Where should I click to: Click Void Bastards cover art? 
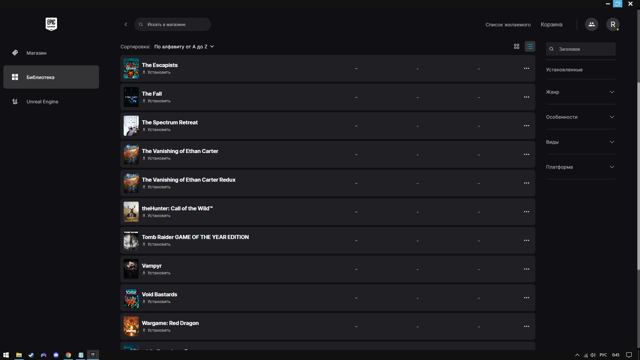pos(131,298)
